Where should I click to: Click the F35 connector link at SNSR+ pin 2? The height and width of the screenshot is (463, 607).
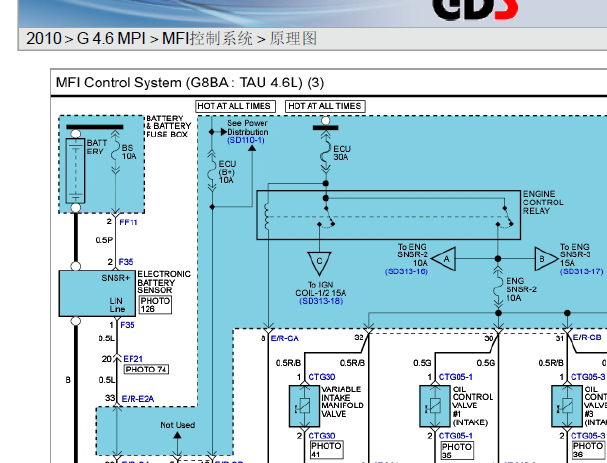[x=126, y=262]
